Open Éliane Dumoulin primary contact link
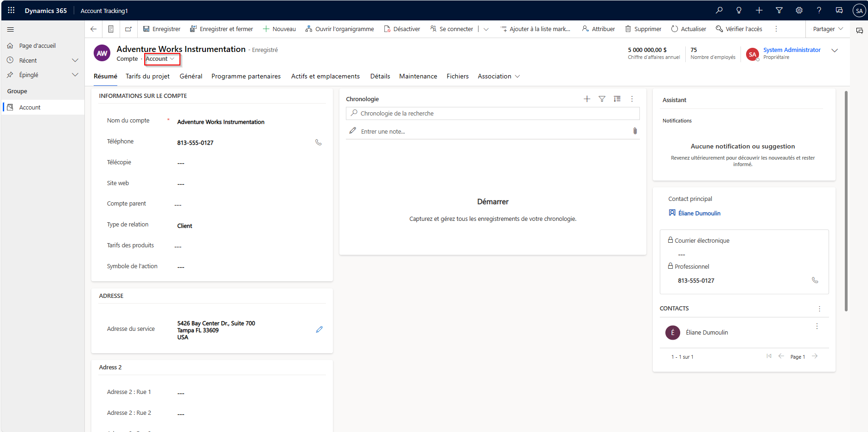 [699, 213]
